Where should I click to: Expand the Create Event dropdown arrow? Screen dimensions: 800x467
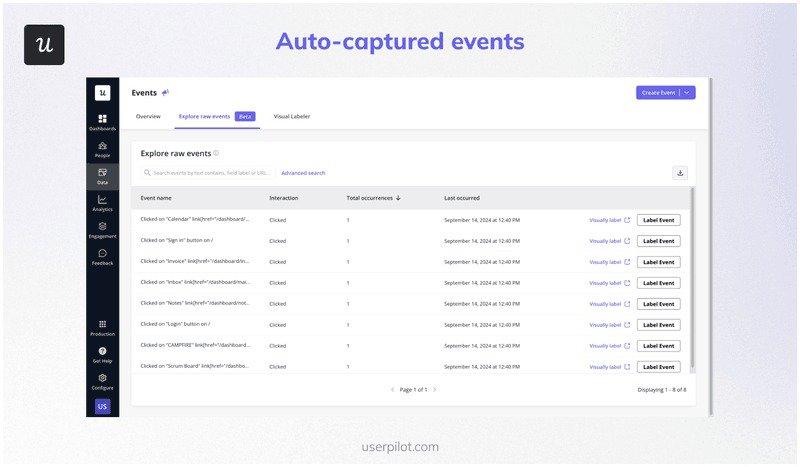pyautogui.click(x=688, y=93)
